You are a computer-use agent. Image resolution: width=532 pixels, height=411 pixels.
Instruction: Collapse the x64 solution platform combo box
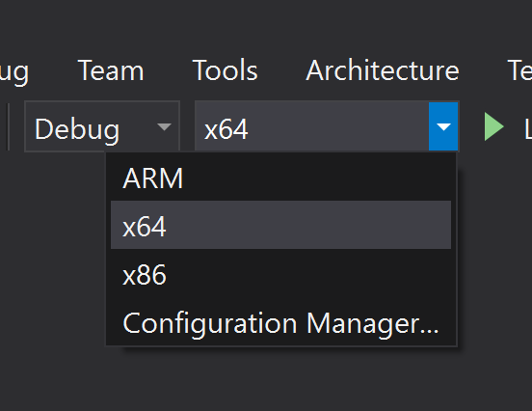[327, 126]
